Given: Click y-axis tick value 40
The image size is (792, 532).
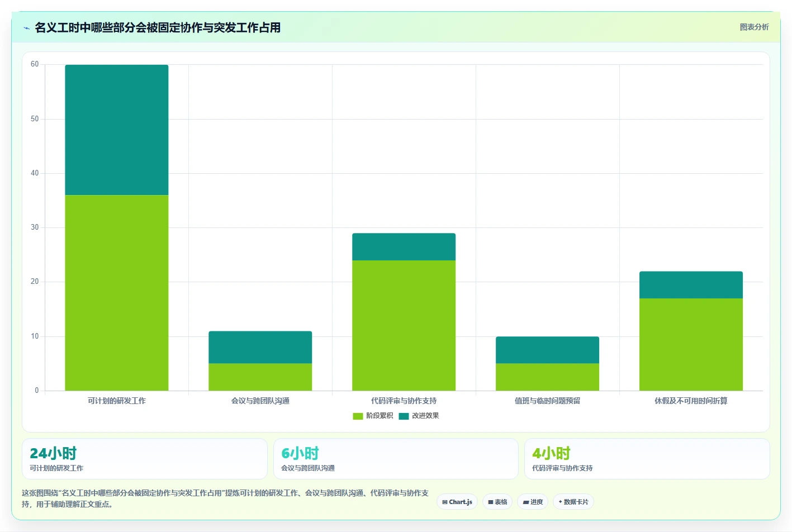Looking at the screenshot, I should click(x=35, y=173).
